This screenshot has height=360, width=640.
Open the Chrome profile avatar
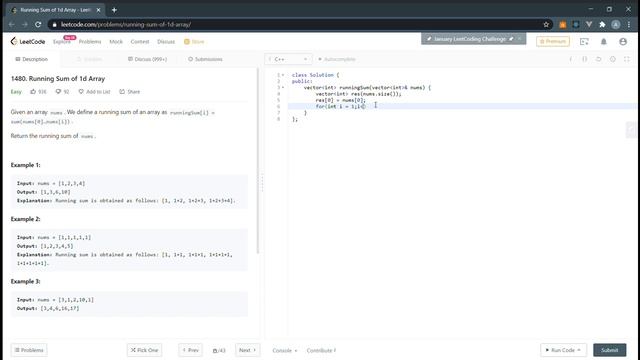[616, 24]
